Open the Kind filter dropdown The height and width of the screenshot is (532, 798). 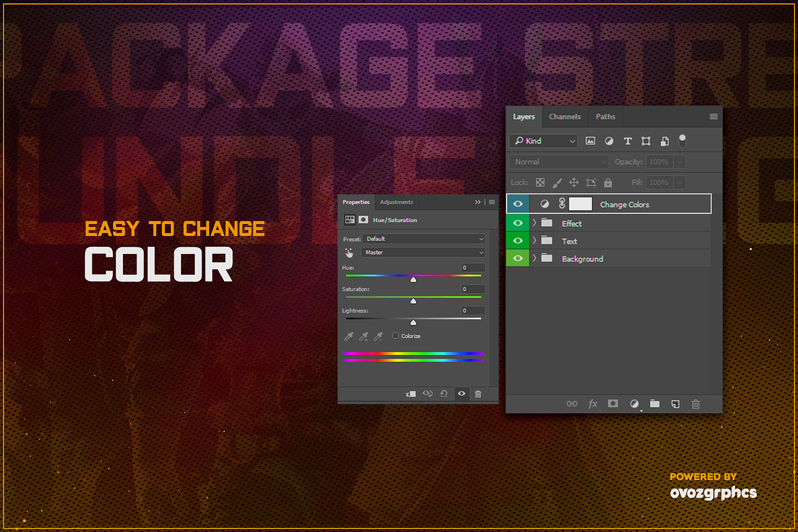click(x=544, y=141)
